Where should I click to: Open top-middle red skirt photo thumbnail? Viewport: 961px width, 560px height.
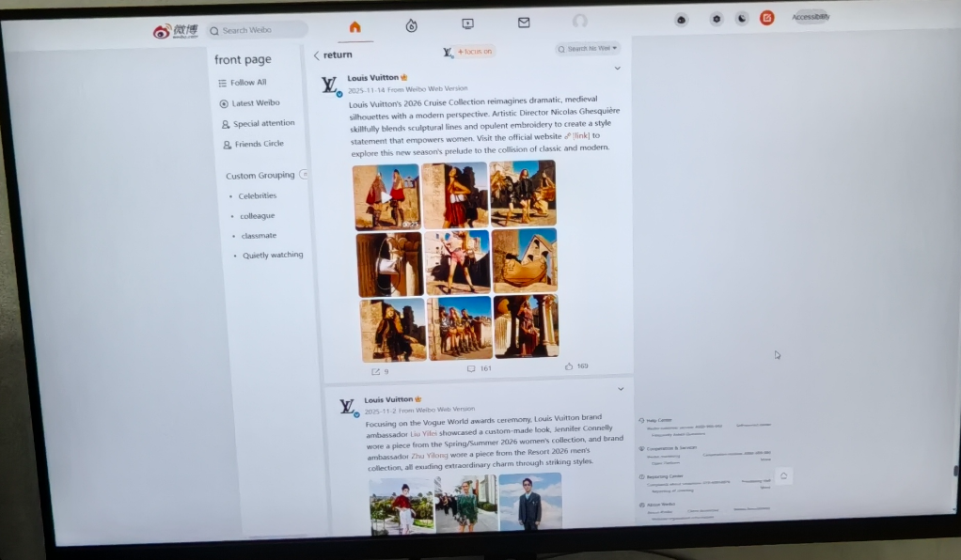click(455, 194)
